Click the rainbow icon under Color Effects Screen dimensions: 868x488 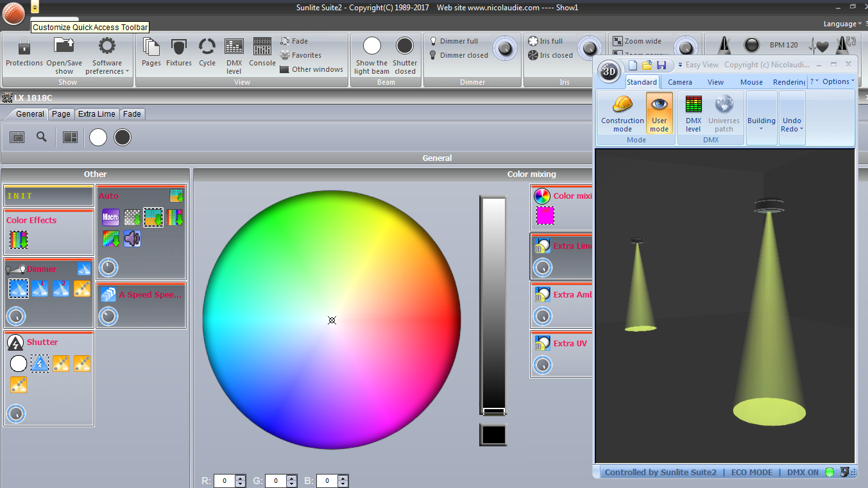point(18,240)
